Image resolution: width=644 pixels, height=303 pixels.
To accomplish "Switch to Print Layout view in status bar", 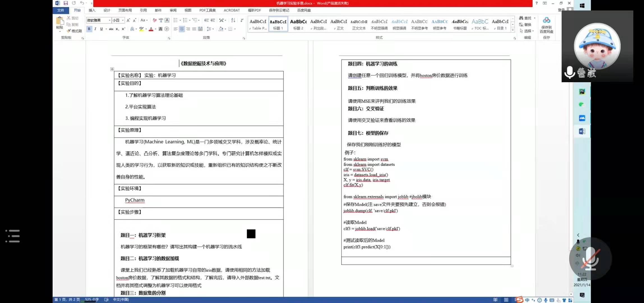I will pos(506,300).
